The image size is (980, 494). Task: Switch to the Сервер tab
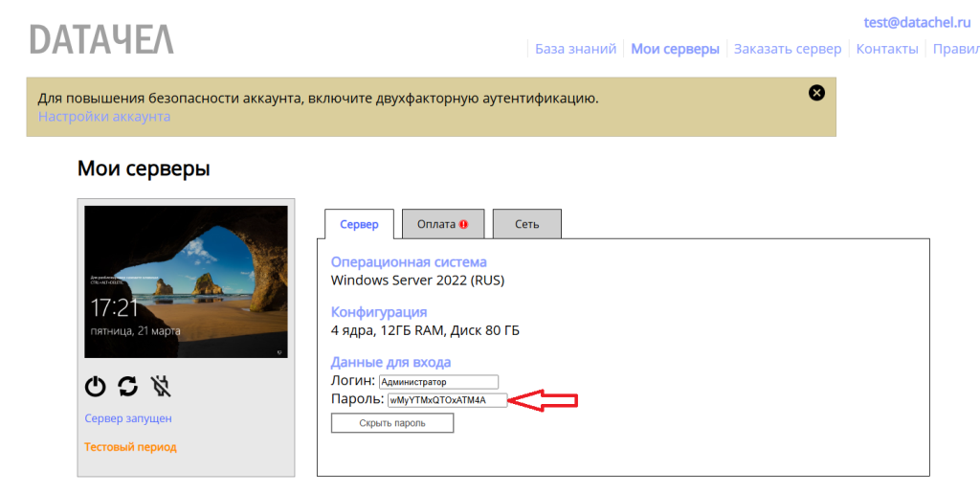pos(359,224)
